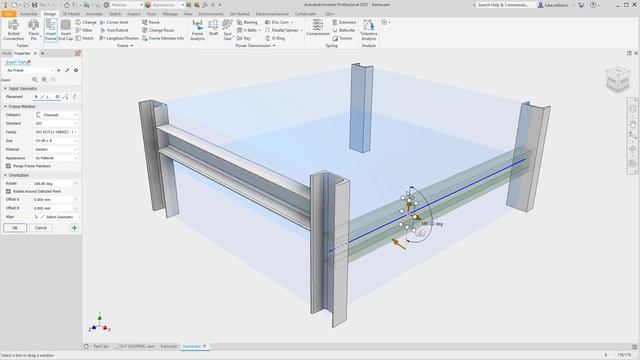640x360 pixels.
Task: Show Frame Member Info
Action: click(163, 38)
